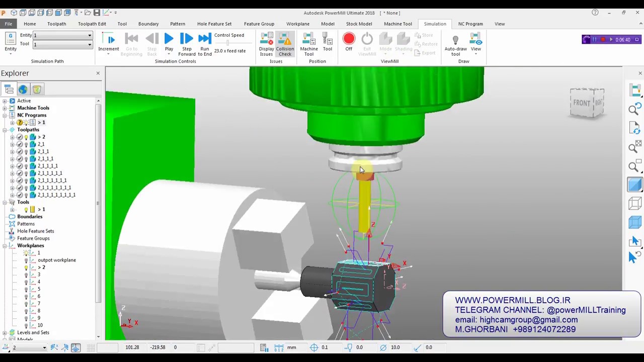Step Forward in the simulation

point(187,44)
